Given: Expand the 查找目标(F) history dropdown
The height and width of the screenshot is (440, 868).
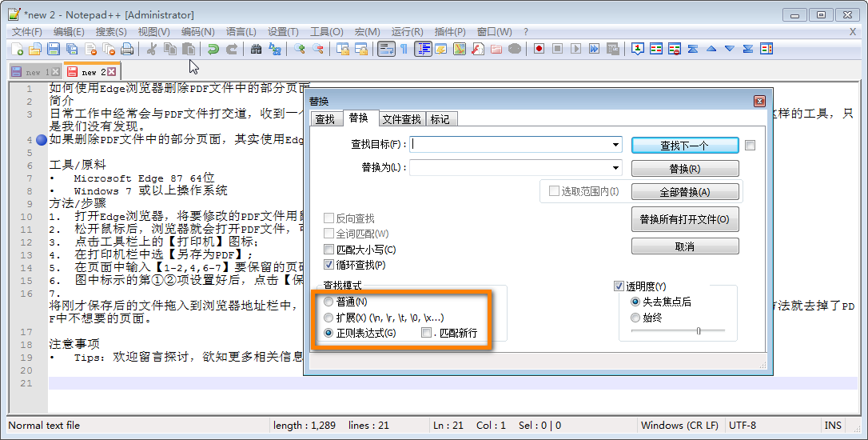Looking at the screenshot, I should pyautogui.click(x=615, y=145).
